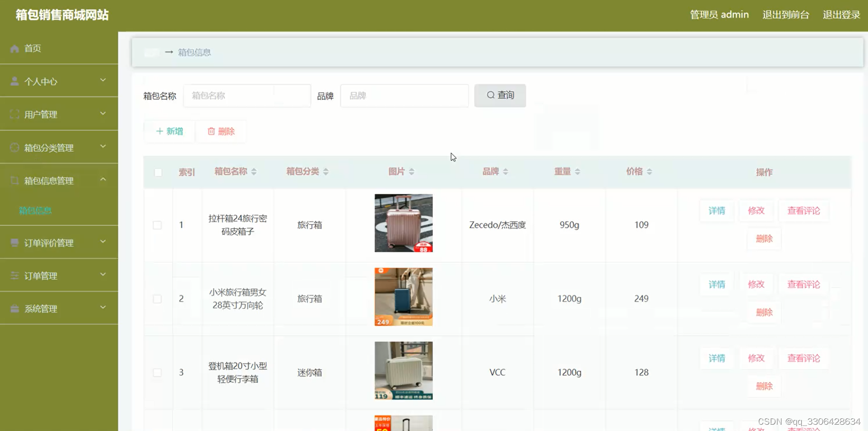The width and height of the screenshot is (868, 431).
Task: Click 修改 for row 3 VCC
Action: tap(756, 359)
